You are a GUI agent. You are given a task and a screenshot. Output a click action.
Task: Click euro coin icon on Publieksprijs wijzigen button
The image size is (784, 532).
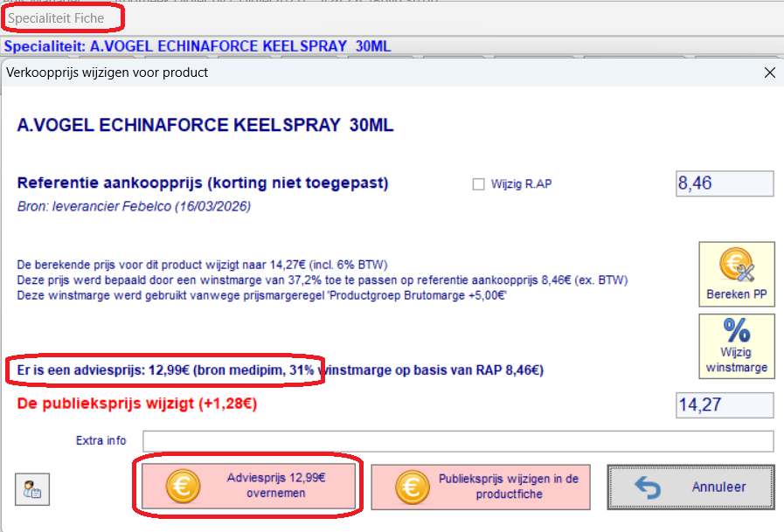point(412,487)
